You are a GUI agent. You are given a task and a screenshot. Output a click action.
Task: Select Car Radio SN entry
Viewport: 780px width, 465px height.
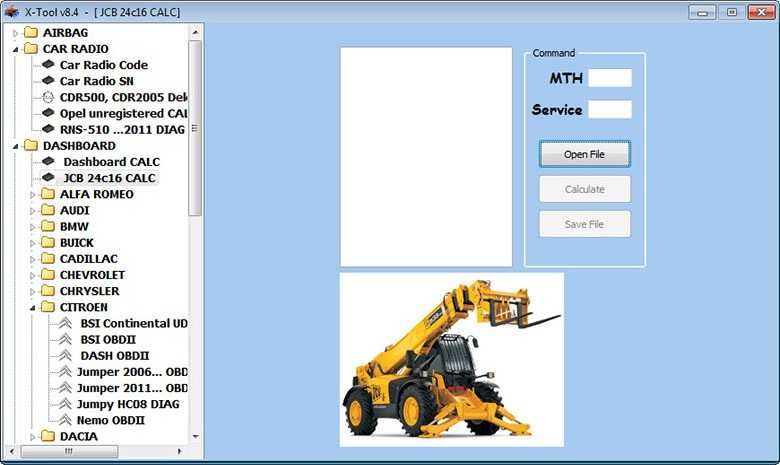pyautogui.click(x=97, y=81)
